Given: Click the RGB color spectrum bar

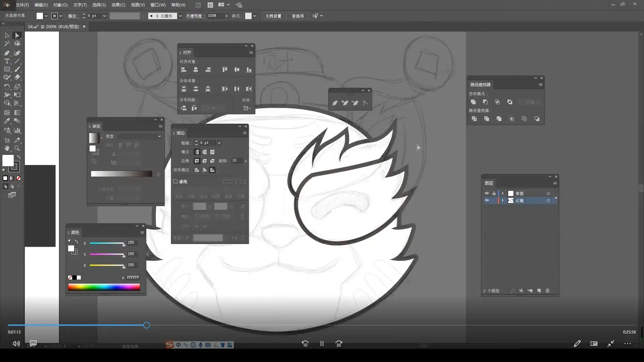Looking at the screenshot, I should click(104, 287).
